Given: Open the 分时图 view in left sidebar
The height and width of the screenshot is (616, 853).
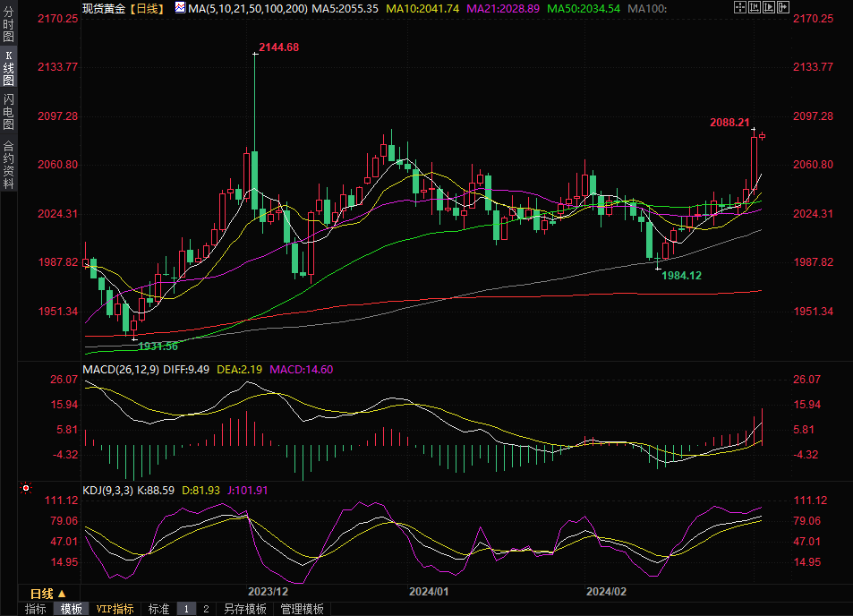Looking at the screenshot, I should tap(8, 28).
